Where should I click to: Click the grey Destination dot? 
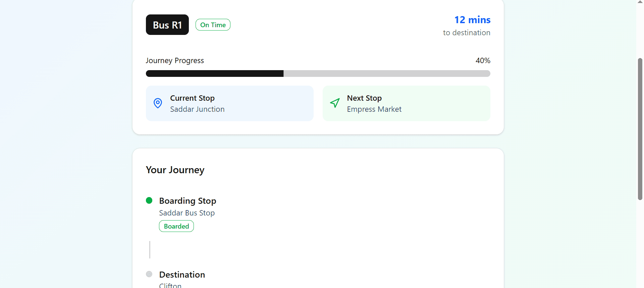tap(149, 274)
